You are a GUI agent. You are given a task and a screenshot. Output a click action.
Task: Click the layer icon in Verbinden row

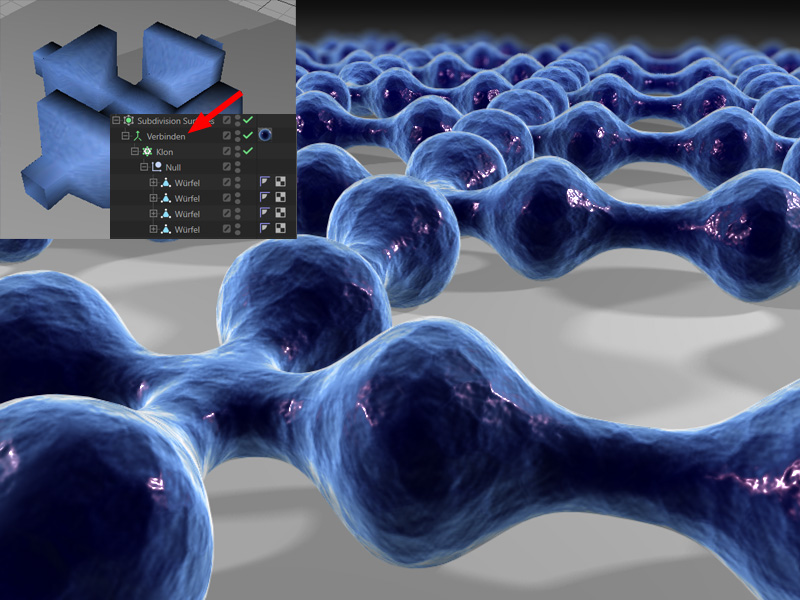[227, 136]
